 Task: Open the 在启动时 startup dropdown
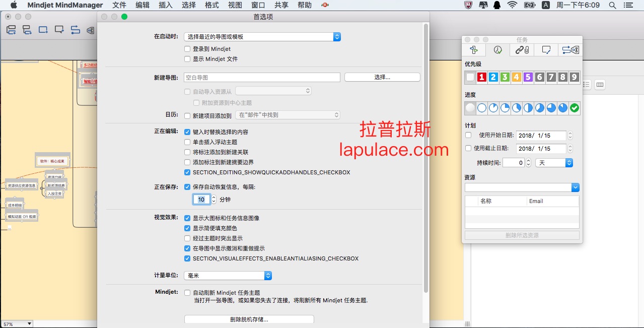[262, 37]
